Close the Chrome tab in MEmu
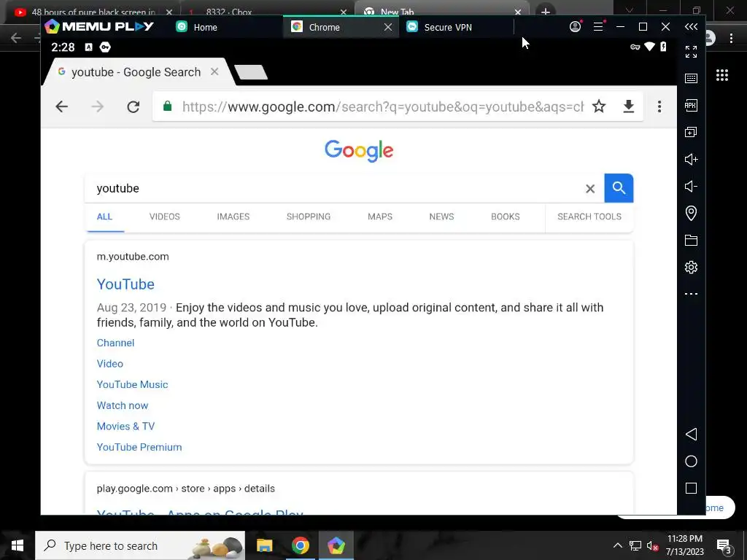Image resolution: width=747 pixels, height=560 pixels. [388, 27]
